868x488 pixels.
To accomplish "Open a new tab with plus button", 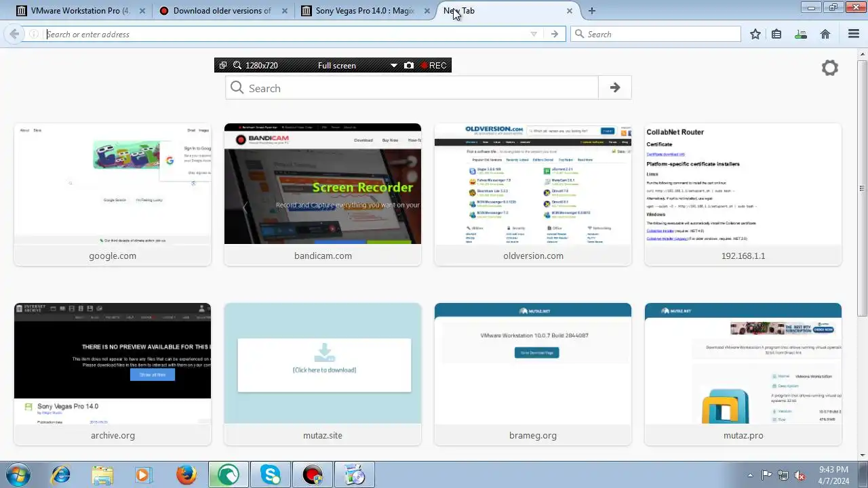I will (592, 11).
